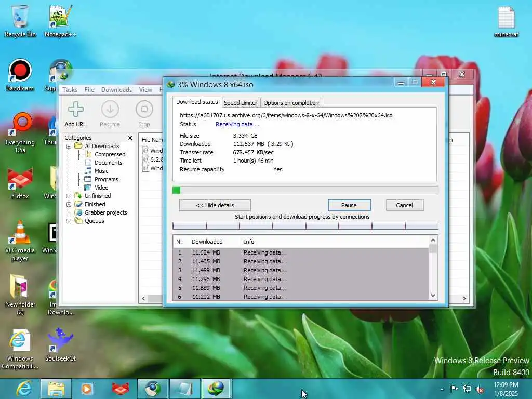Click the main window left scroll arrow
The width and height of the screenshot is (532, 399).
143,299
